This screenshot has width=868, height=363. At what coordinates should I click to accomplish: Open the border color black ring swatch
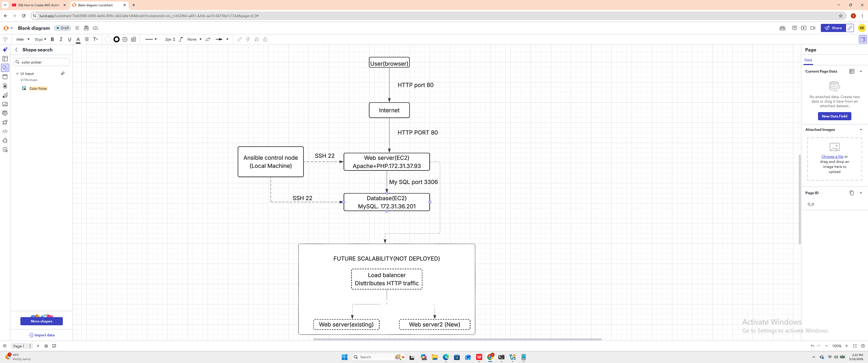click(117, 39)
